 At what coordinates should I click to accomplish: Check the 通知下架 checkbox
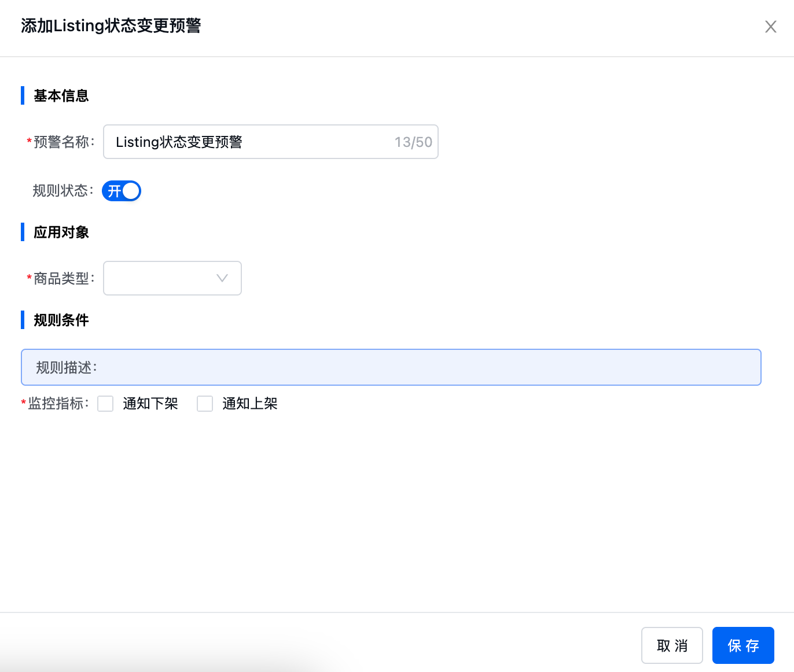click(105, 404)
